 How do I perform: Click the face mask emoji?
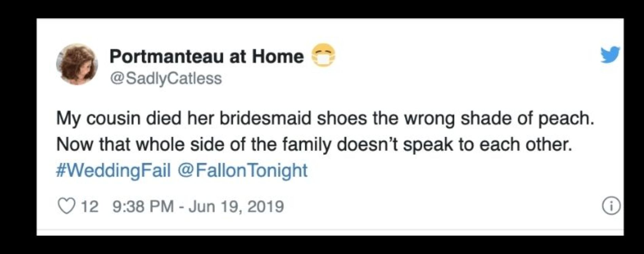click(323, 56)
